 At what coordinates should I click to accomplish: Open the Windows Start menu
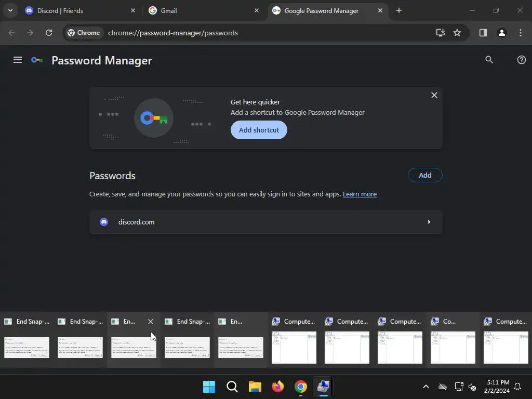[209, 387]
